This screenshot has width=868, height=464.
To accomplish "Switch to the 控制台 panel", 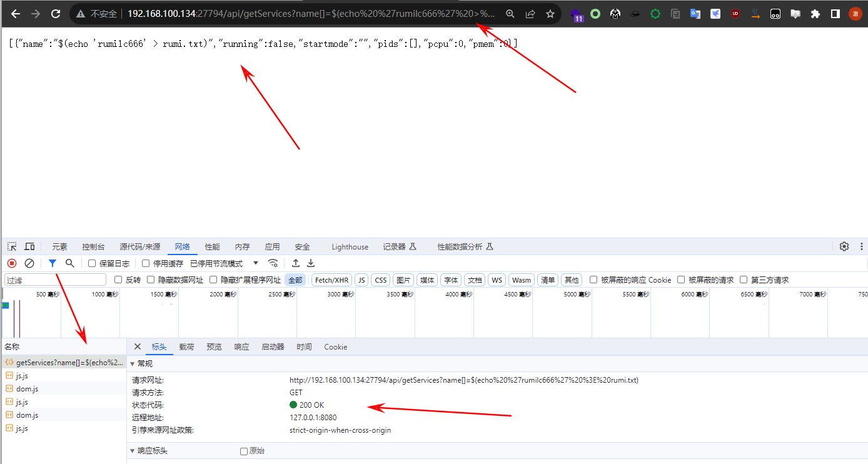I will click(x=93, y=246).
